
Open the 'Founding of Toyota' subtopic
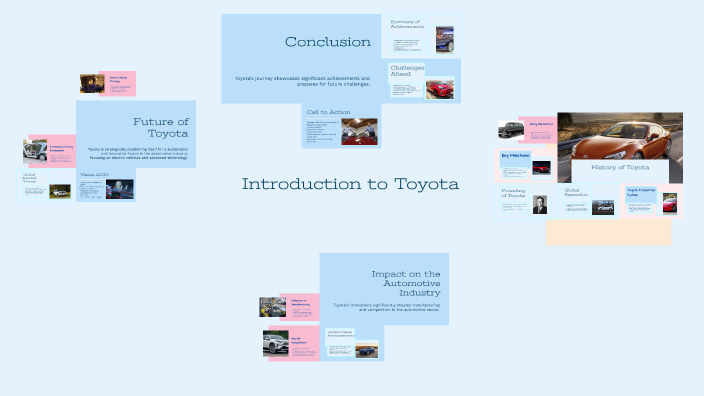click(x=513, y=193)
